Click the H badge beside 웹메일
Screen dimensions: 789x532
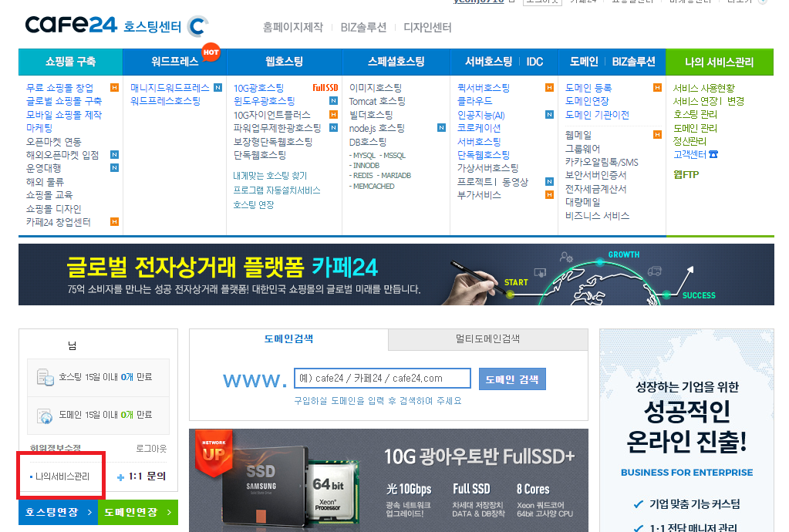coord(657,134)
